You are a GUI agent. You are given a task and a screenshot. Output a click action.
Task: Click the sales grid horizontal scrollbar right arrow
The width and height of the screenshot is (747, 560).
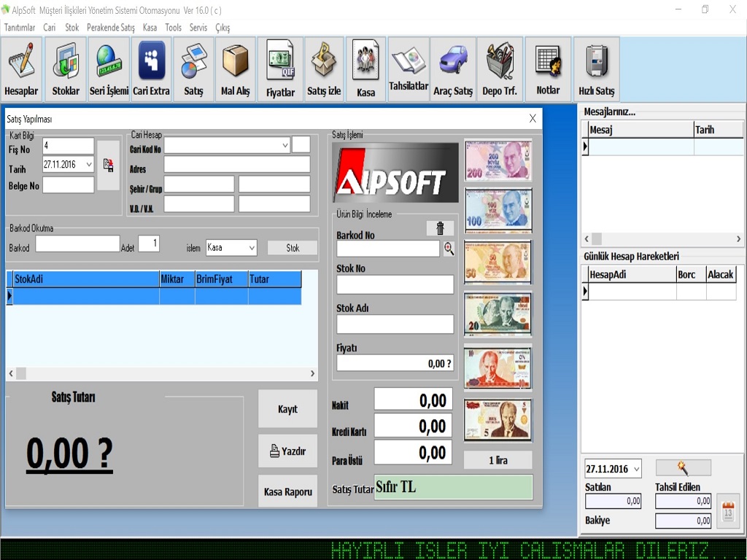coord(312,373)
